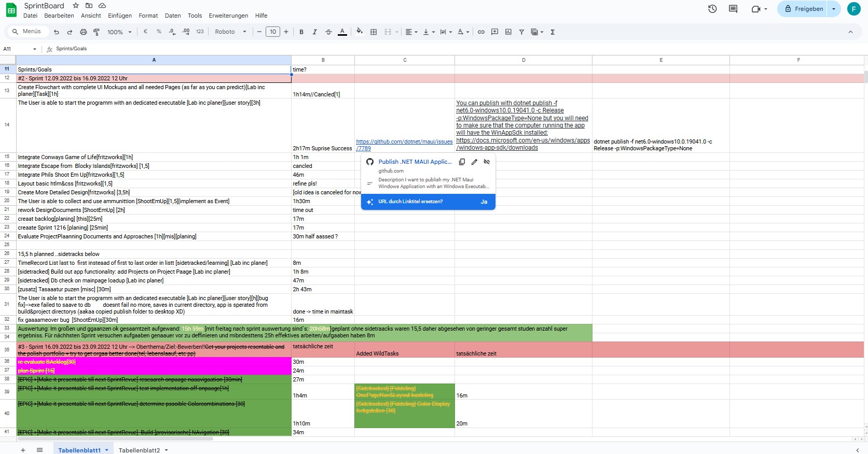Open the Roboto font dropdown

[231, 32]
